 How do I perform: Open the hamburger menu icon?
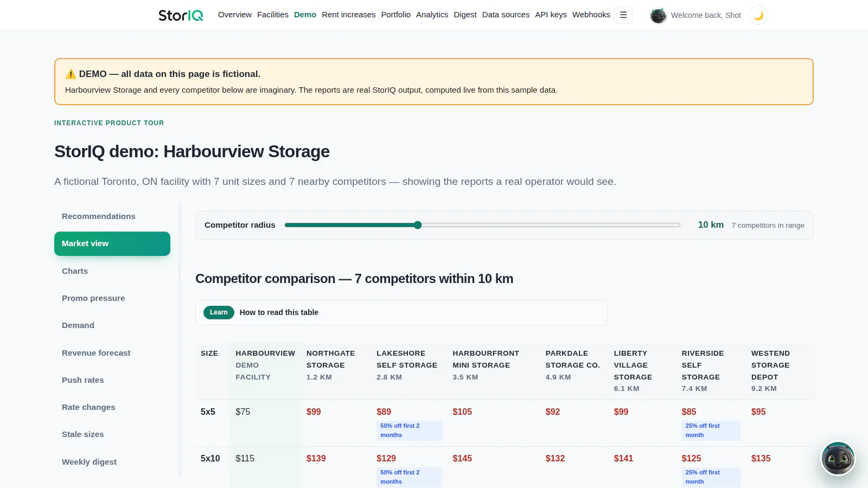click(623, 15)
